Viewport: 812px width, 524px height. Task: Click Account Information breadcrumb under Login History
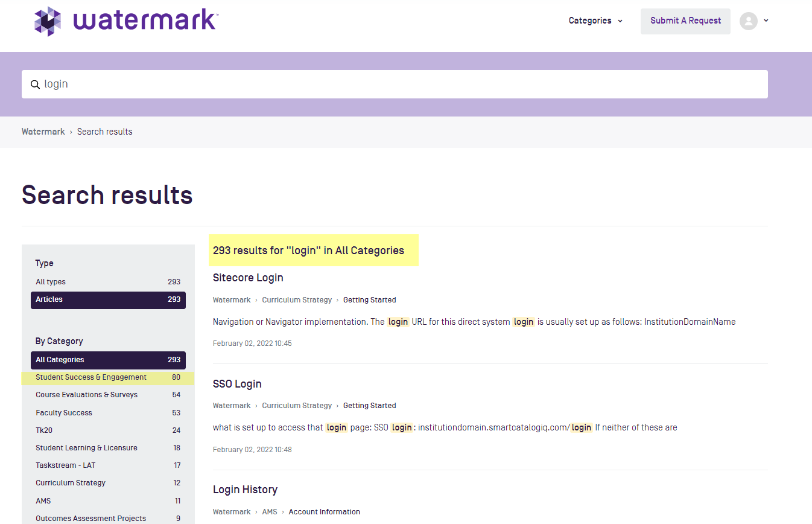(325, 512)
